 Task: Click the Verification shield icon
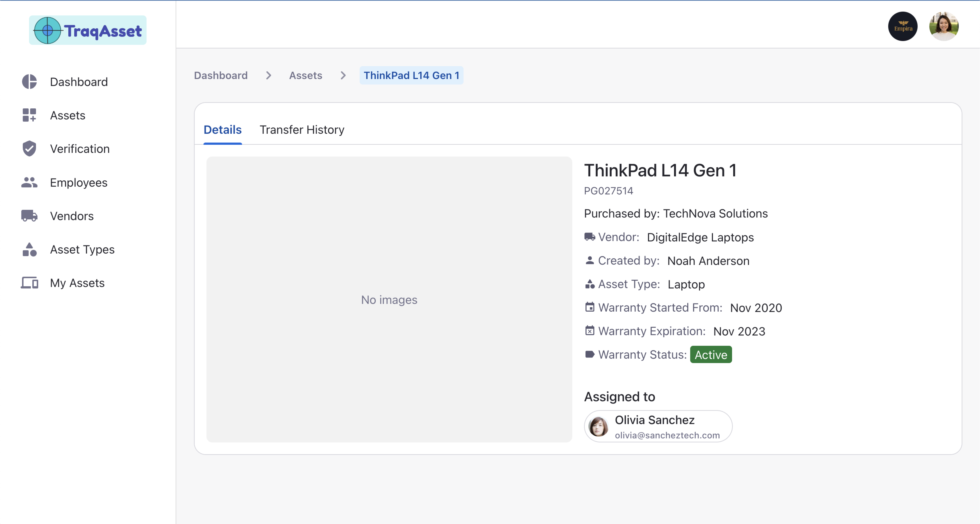[29, 148]
